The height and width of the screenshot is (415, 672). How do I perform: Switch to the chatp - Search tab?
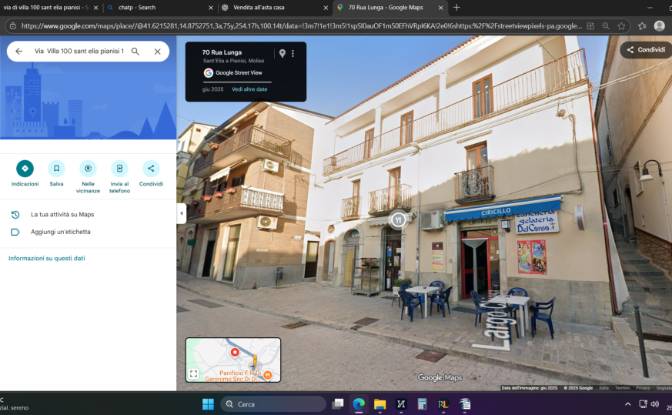[x=160, y=8]
